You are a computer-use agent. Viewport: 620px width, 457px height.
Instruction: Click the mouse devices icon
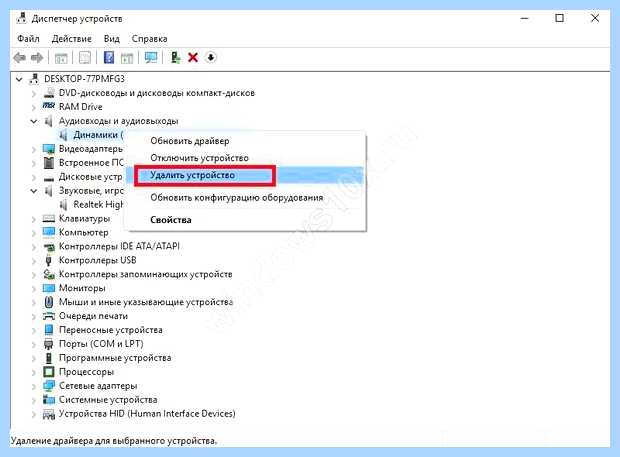(49, 302)
